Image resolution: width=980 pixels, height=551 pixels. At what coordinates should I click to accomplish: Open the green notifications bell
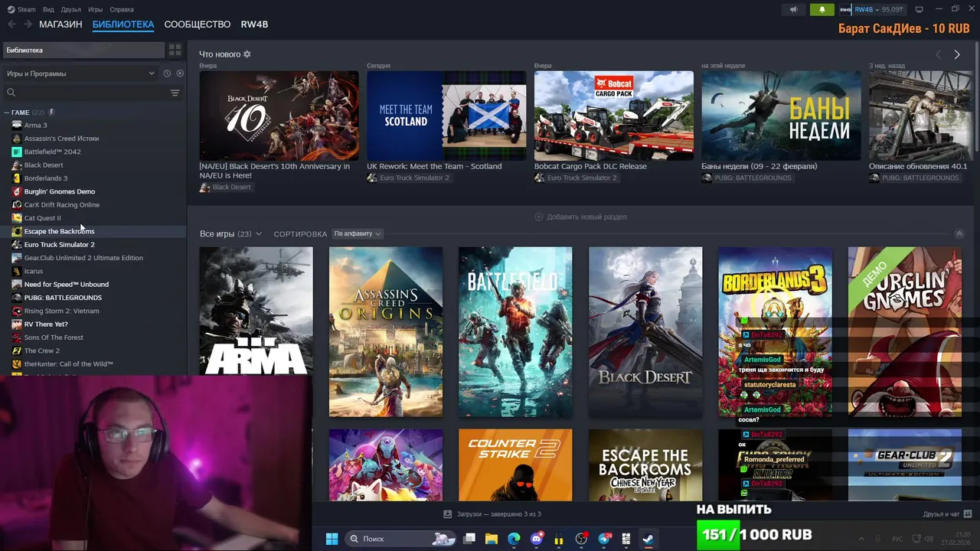[822, 9]
